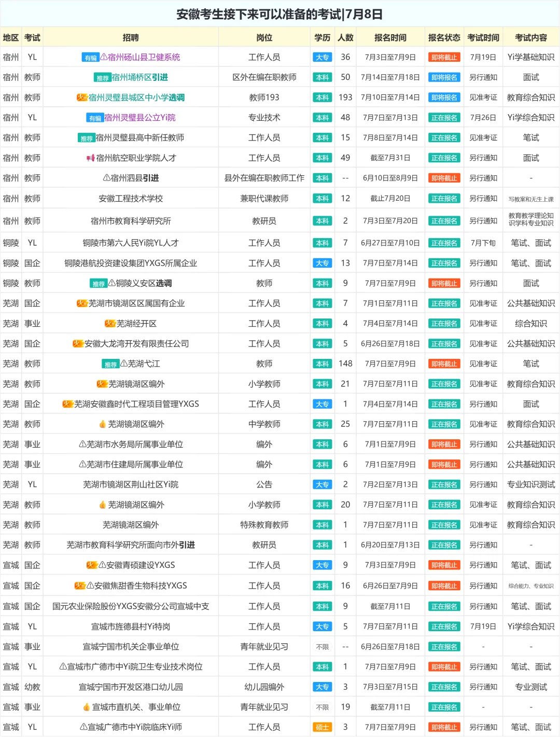The height and width of the screenshot is (737, 560).
Task: Select the 截止7月20日 registration date
Action: pyautogui.click(x=390, y=198)
